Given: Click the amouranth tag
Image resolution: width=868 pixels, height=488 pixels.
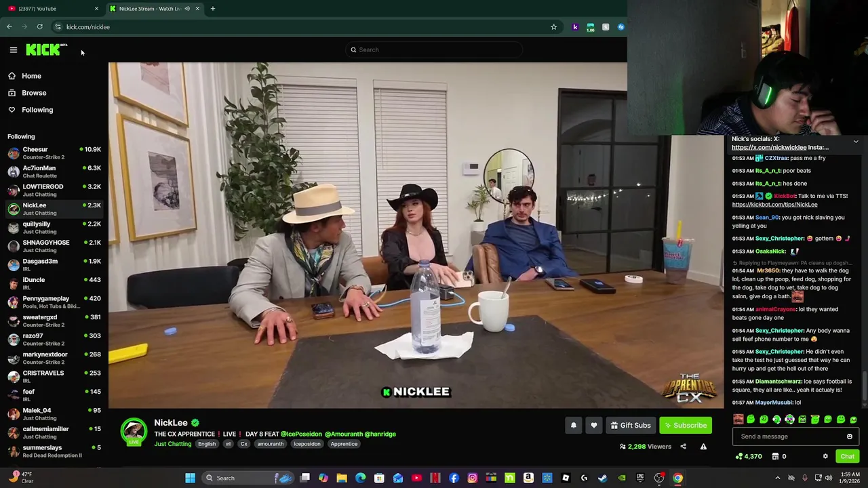Looking at the screenshot, I should (x=270, y=444).
